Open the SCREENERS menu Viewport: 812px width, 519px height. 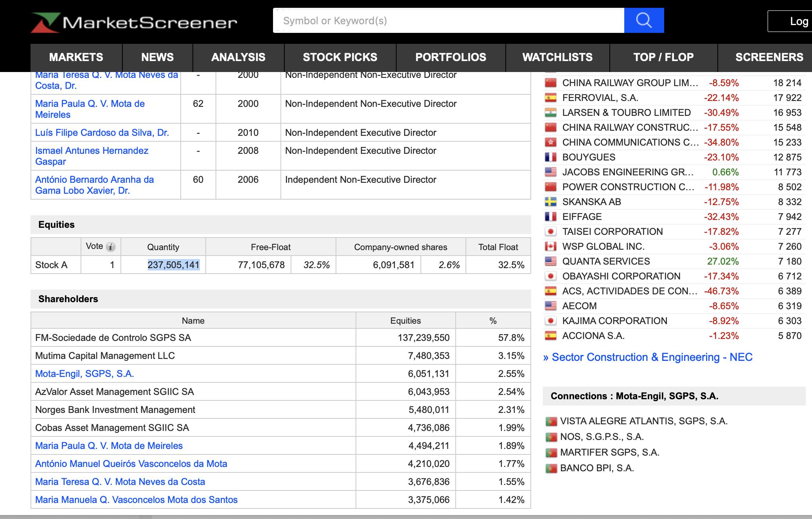(x=769, y=57)
